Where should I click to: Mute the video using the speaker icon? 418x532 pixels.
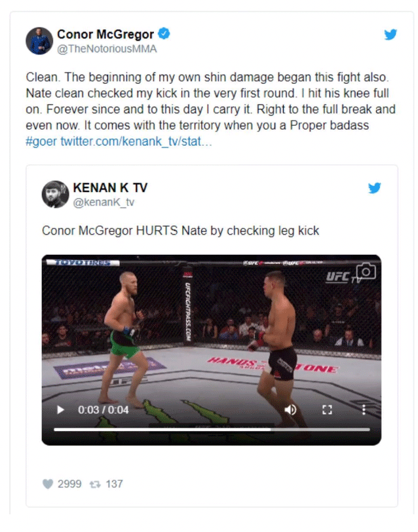tap(290, 409)
